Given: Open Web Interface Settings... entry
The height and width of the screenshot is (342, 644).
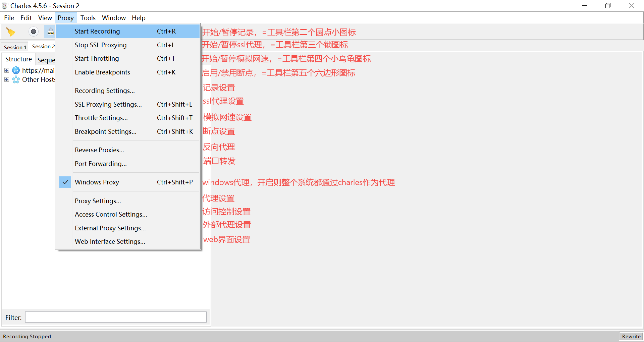Looking at the screenshot, I should point(128,241).
